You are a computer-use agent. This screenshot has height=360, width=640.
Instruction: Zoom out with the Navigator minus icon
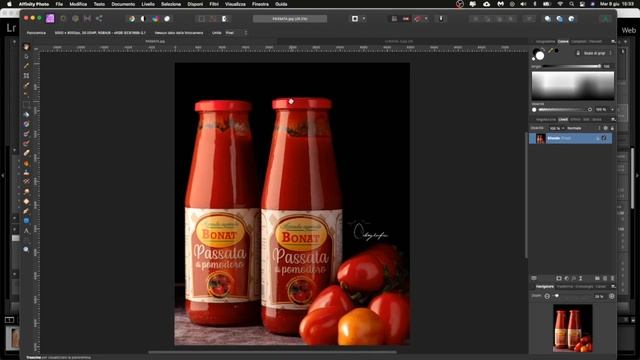pyautogui.click(x=547, y=296)
